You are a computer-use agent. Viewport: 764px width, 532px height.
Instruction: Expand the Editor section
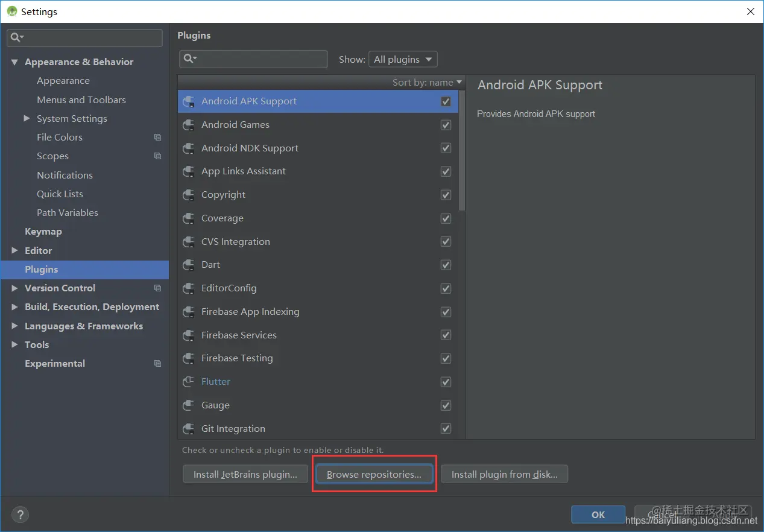[x=14, y=250]
